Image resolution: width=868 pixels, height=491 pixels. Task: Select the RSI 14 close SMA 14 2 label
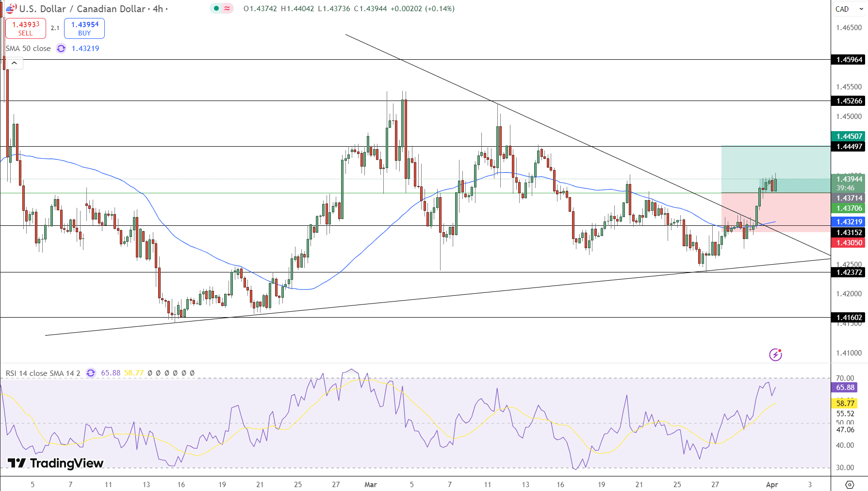tap(43, 373)
